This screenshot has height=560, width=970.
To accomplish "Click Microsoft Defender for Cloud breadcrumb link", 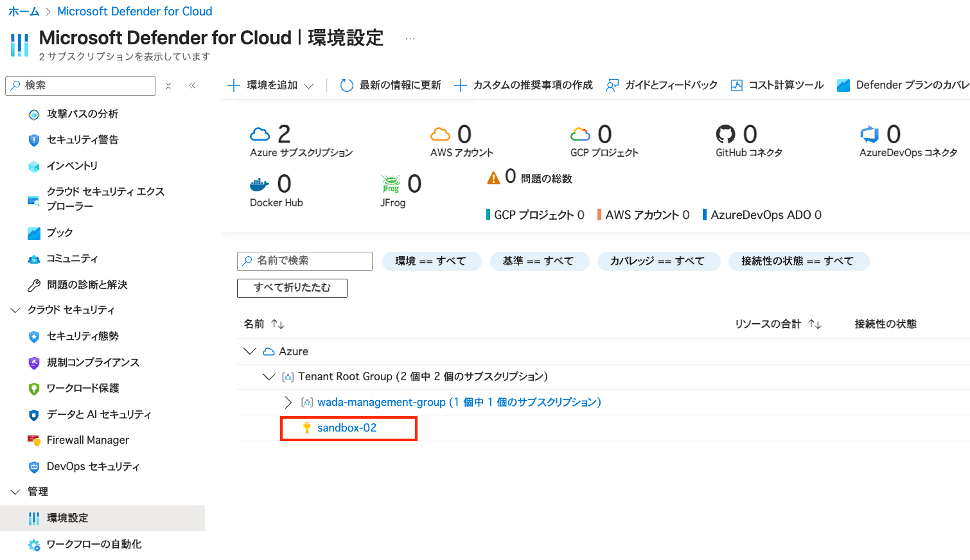I will (135, 12).
